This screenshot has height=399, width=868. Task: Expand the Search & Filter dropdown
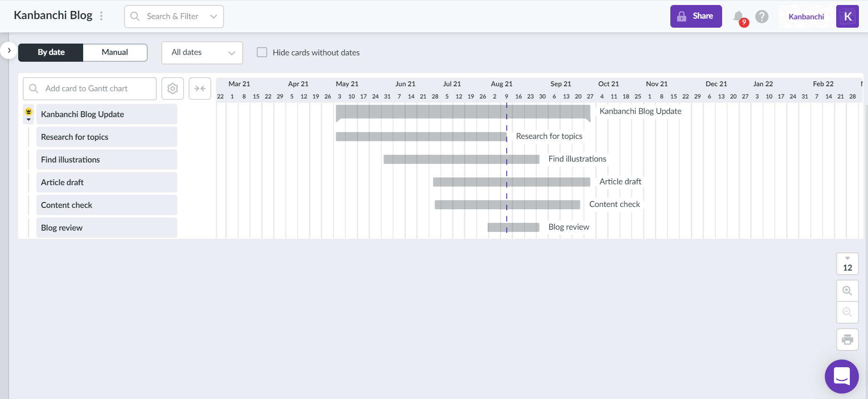[214, 16]
